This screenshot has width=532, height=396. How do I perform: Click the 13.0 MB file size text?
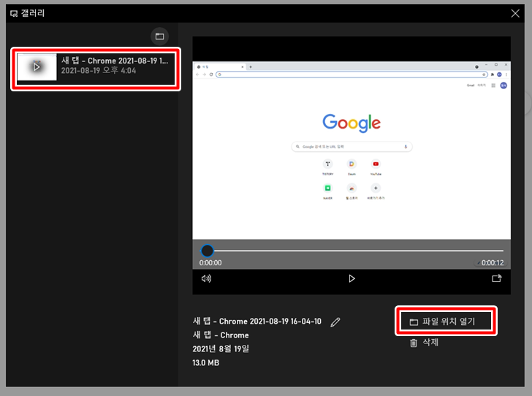tap(205, 362)
